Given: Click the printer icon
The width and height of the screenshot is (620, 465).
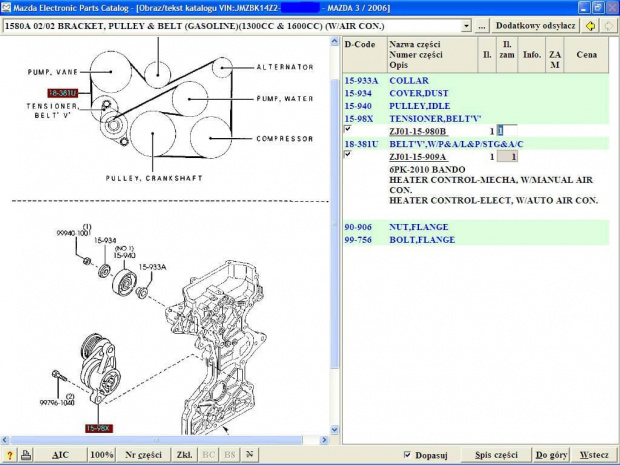Looking at the screenshot, I should click(x=26, y=455).
